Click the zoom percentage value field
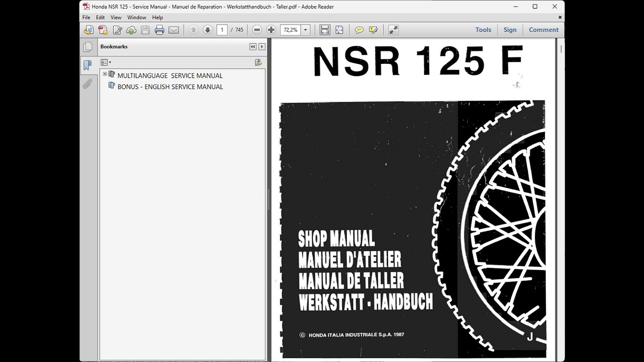The image size is (644, 362). (x=291, y=30)
